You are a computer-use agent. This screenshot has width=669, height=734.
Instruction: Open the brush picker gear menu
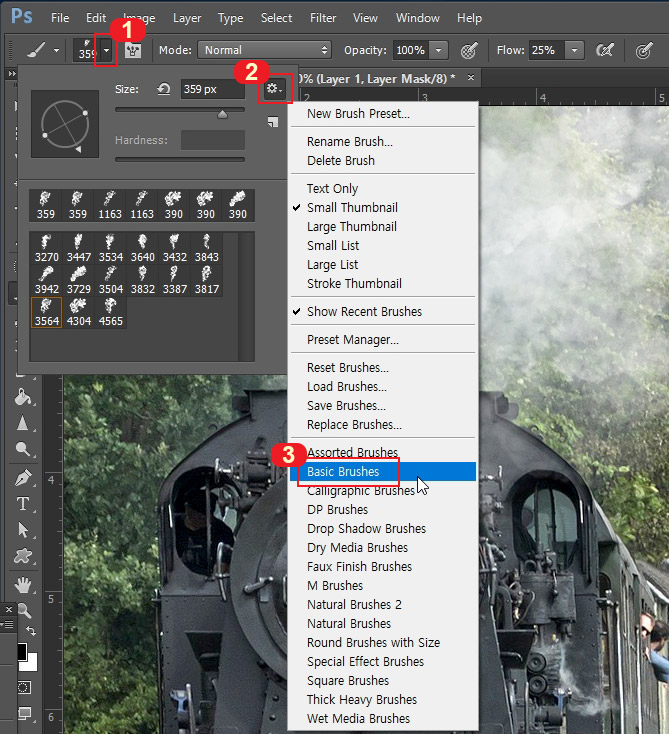pyautogui.click(x=274, y=88)
